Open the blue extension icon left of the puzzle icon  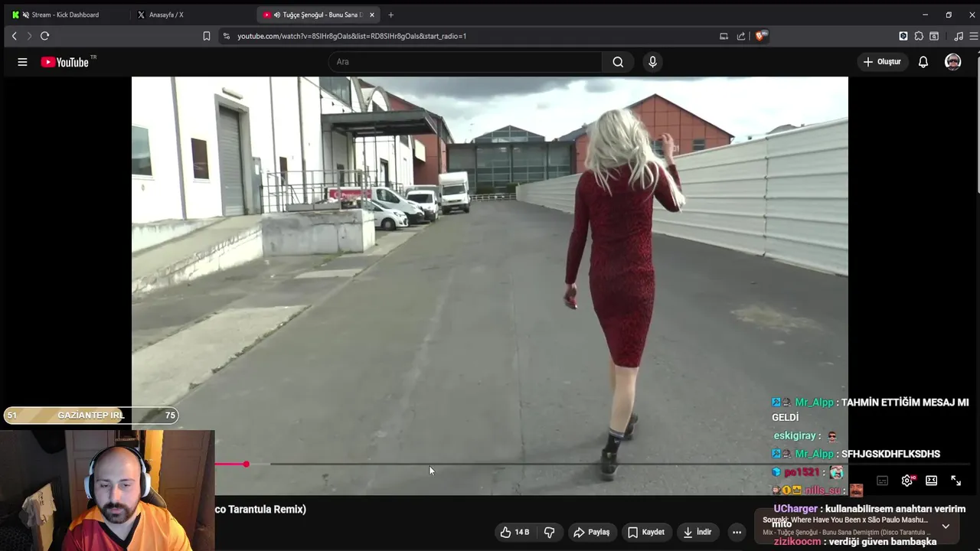[903, 36]
